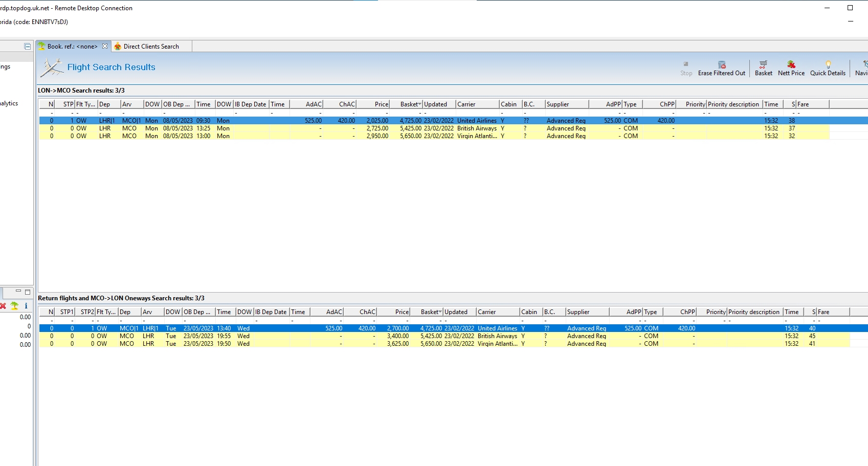The height and width of the screenshot is (466, 868).
Task: Collapse the upper left side panel
Action: [x=28, y=47]
